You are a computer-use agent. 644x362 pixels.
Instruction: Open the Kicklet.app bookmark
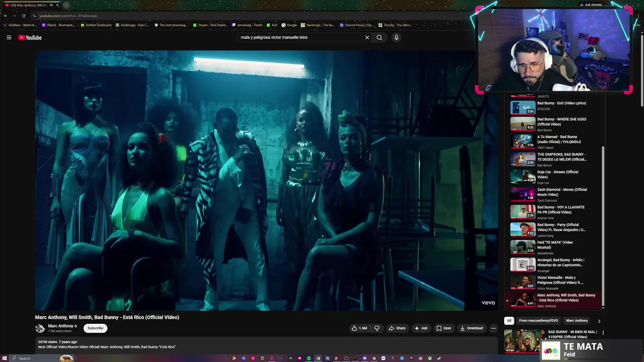pos(133,25)
